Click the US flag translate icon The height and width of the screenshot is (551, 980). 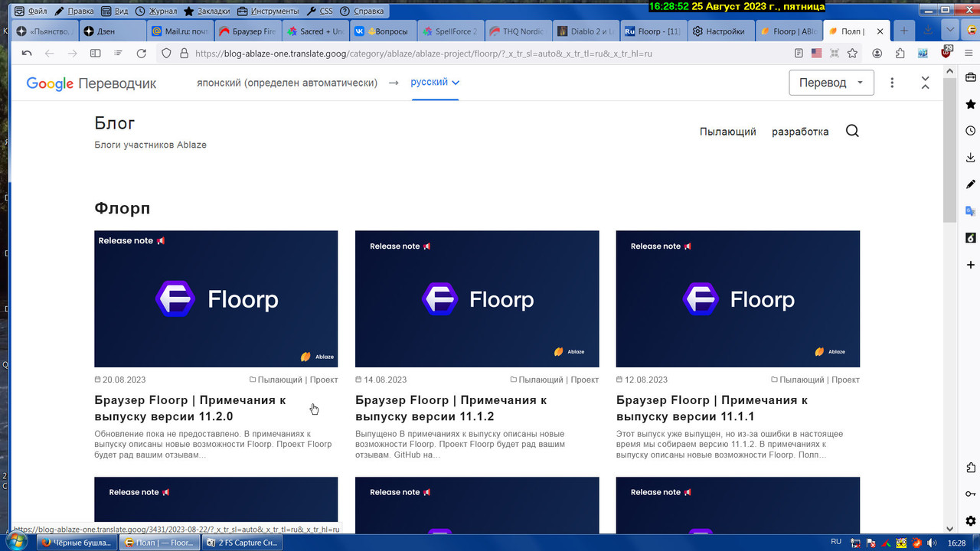[x=816, y=54]
